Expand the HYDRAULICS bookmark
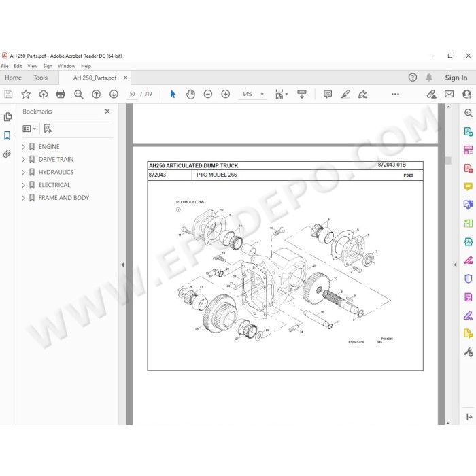476x476 pixels. pos(24,172)
